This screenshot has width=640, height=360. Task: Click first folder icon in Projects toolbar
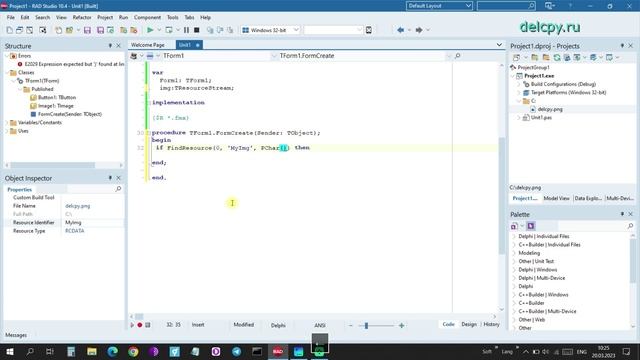(x=535, y=58)
